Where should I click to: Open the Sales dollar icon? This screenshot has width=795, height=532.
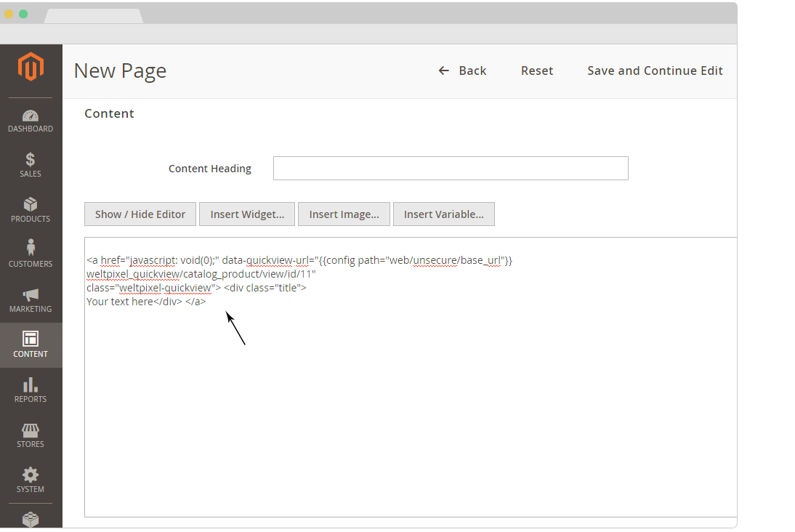point(31,160)
